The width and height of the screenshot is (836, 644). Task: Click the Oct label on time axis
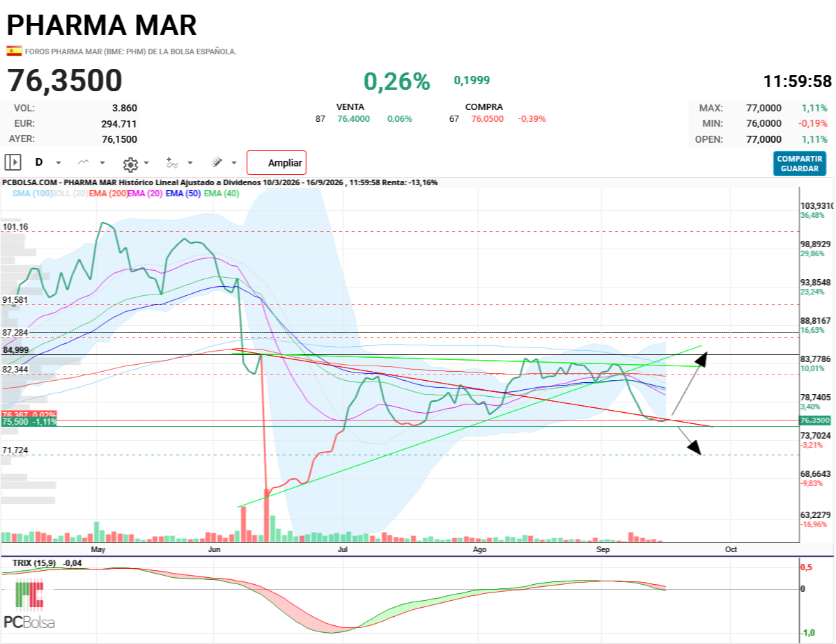pyautogui.click(x=731, y=549)
